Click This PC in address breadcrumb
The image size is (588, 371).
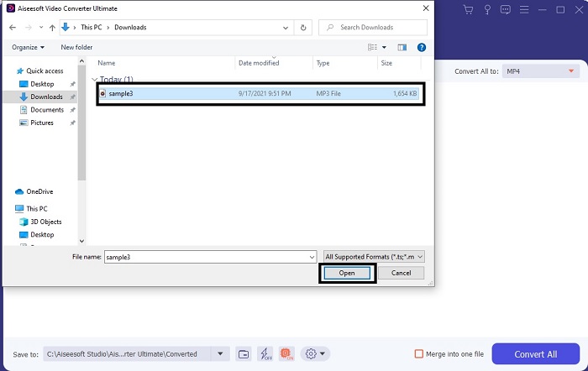point(91,28)
